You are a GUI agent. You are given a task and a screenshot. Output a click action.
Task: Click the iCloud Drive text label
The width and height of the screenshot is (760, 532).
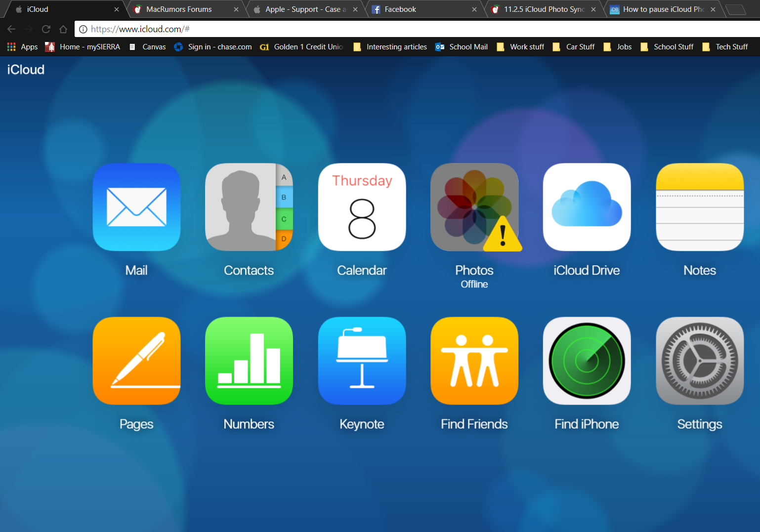tap(587, 270)
